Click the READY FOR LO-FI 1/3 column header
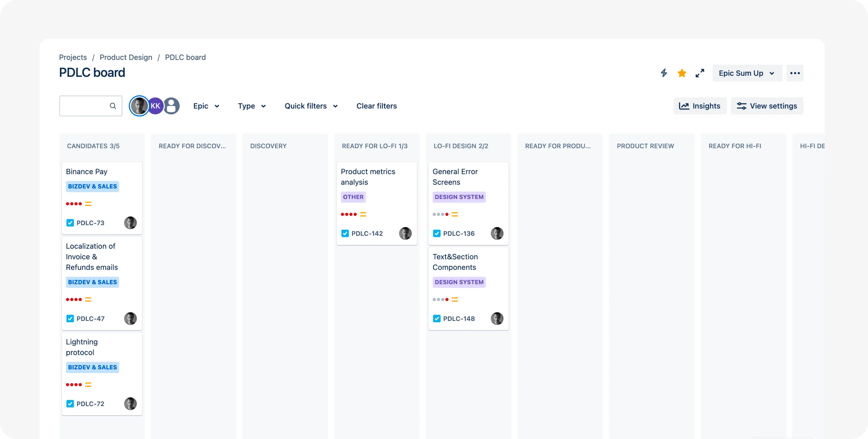 coord(375,146)
